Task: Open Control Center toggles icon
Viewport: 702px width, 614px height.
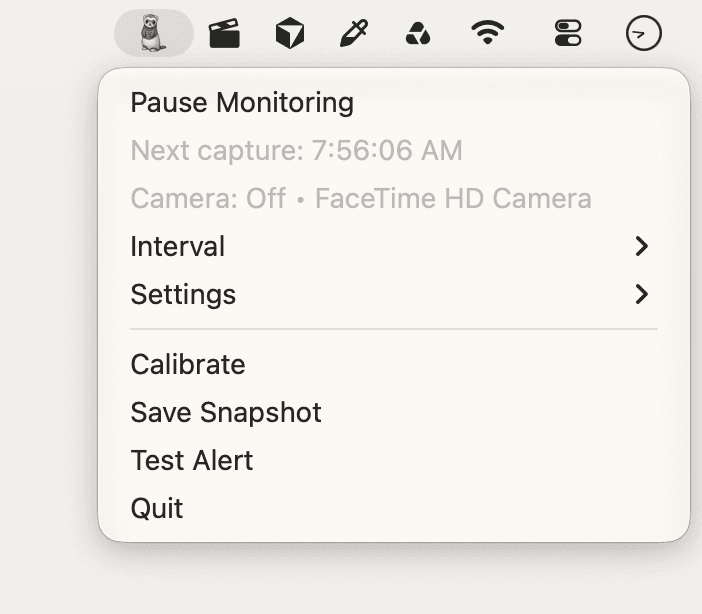Action: (568, 33)
